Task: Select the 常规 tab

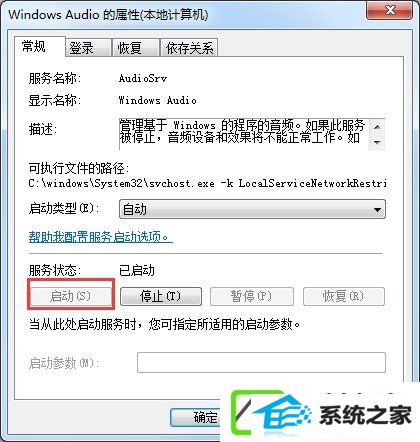Action: click(40, 46)
